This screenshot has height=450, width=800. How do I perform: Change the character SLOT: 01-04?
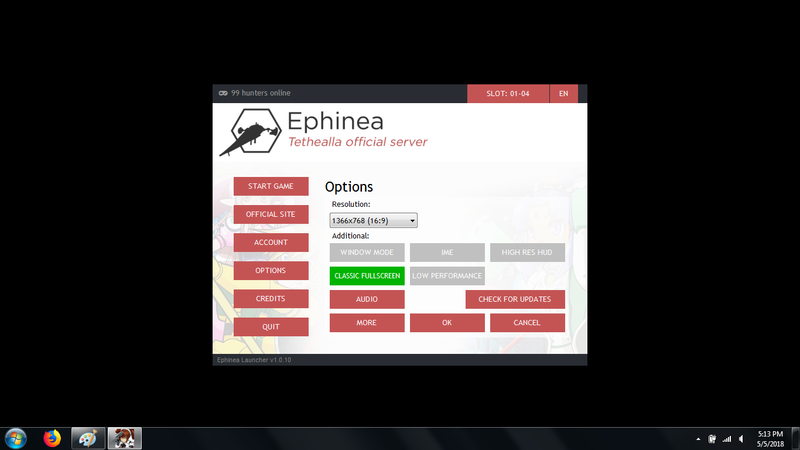click(x=508, y=93)
